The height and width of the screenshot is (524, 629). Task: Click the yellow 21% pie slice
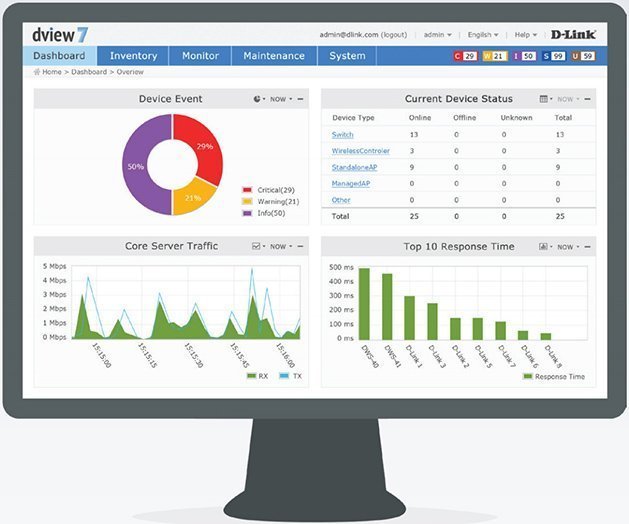(193, 197)
